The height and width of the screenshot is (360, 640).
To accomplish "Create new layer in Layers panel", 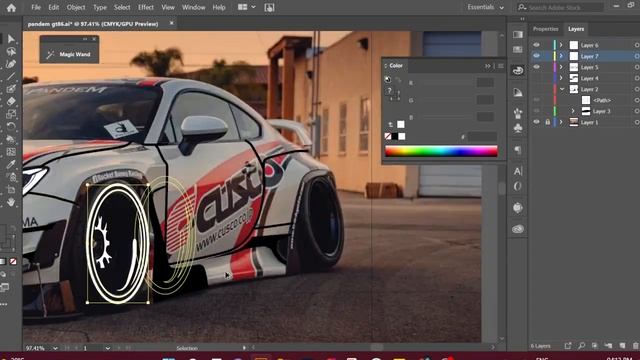I will [x=622, y=346].
